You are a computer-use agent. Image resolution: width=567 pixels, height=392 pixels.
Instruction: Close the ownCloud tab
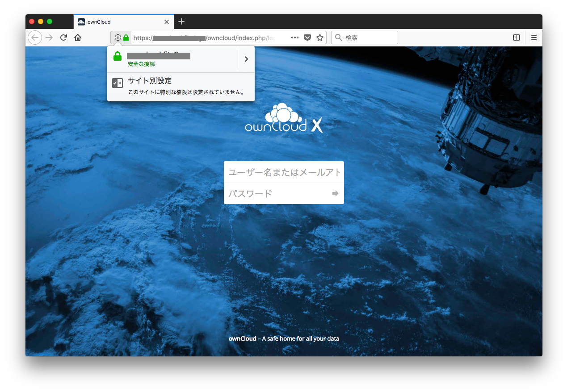[x=167, y=22]
